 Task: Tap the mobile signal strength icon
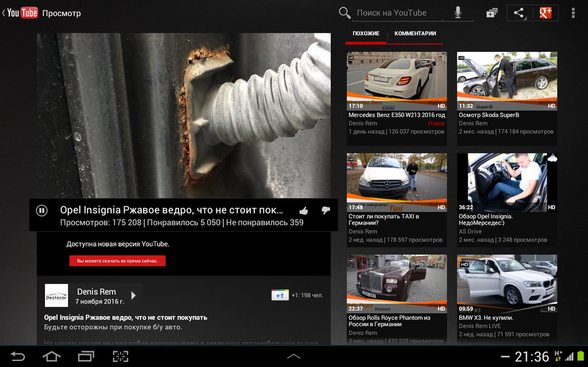click(x=569, y=356)
